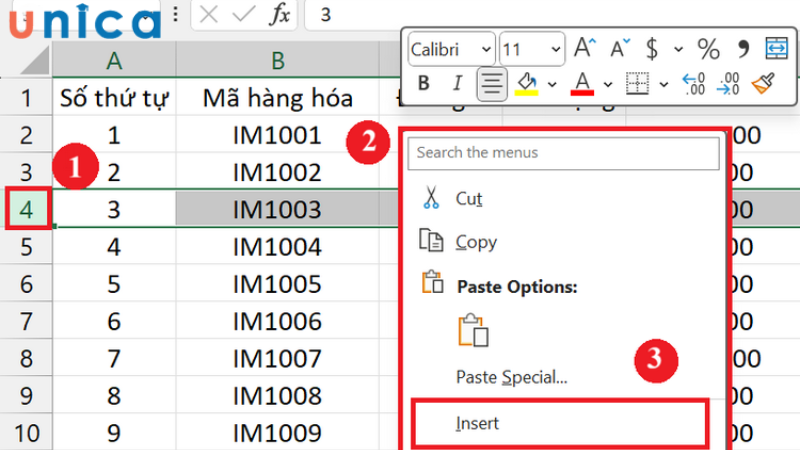
Task: Click cell IM1009
Action: point(278,433)
